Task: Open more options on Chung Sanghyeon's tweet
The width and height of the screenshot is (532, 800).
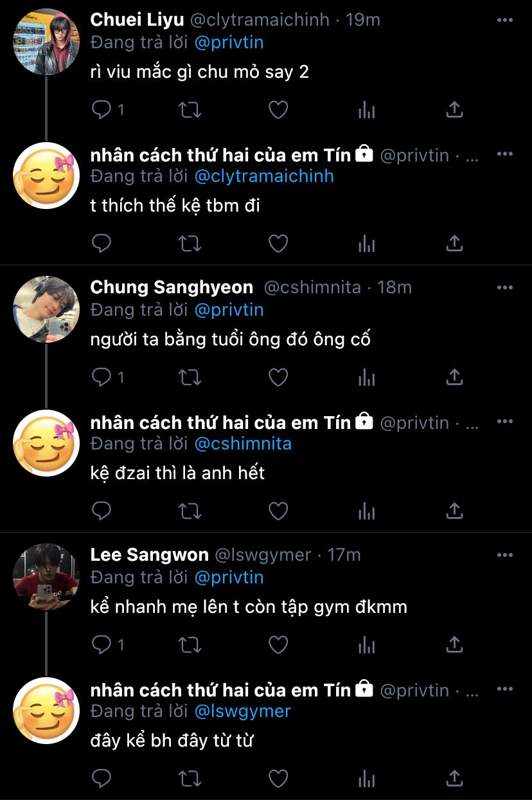Action: 505,287
